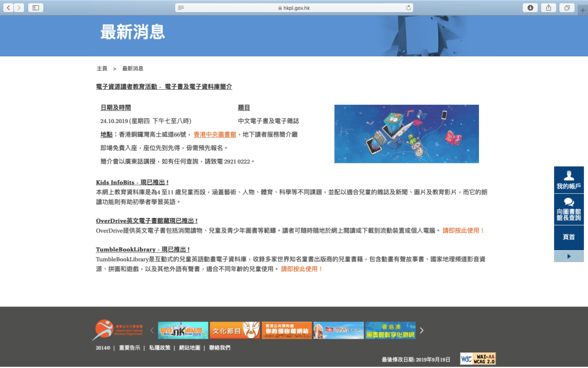Click the 頁首 back-to-top button
The height and width of the screenshot is (368, 588).
point(568,237)
